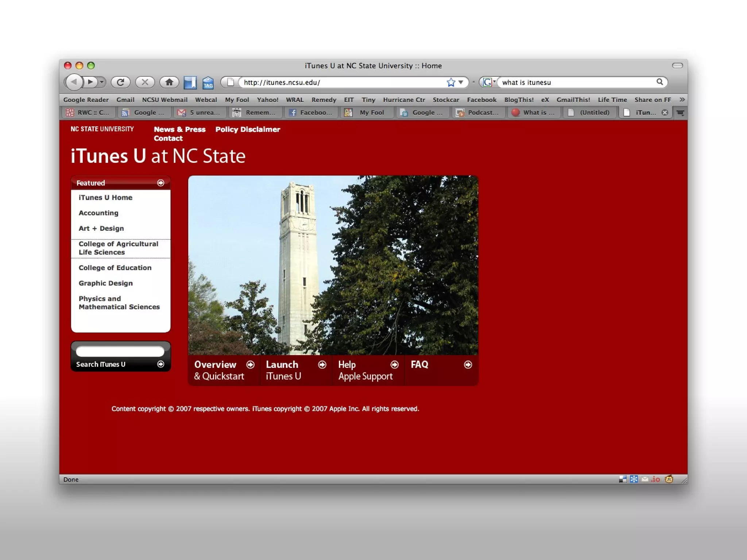Close the iTun... tab with X

pyautogui.click(x=665, y=113)
